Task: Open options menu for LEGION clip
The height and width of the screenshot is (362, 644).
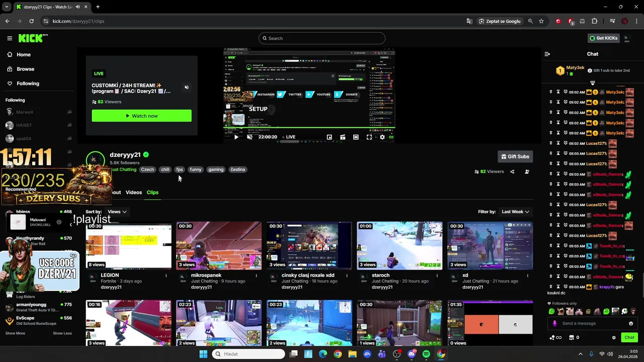Action: click(x=166, y=276)
